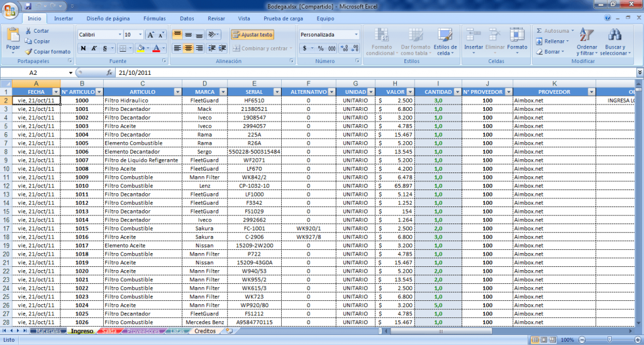
Task: Toggle bold N formatting
Action: (84, 48)
